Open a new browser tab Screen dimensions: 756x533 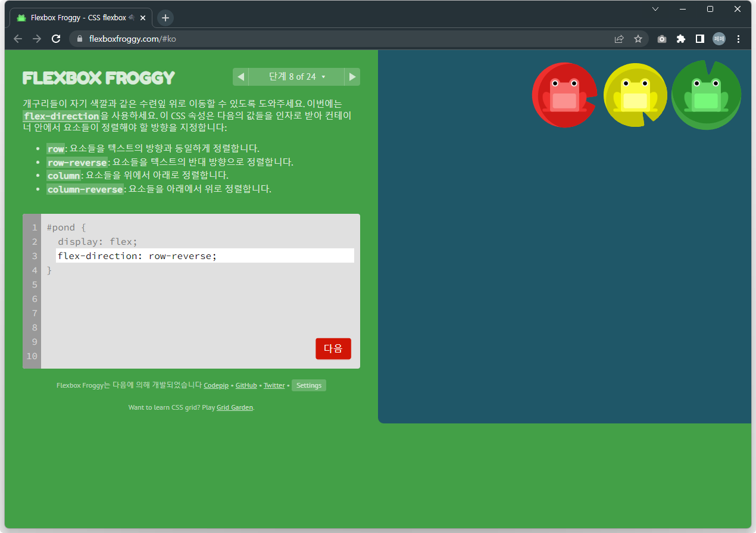[165, 18]
